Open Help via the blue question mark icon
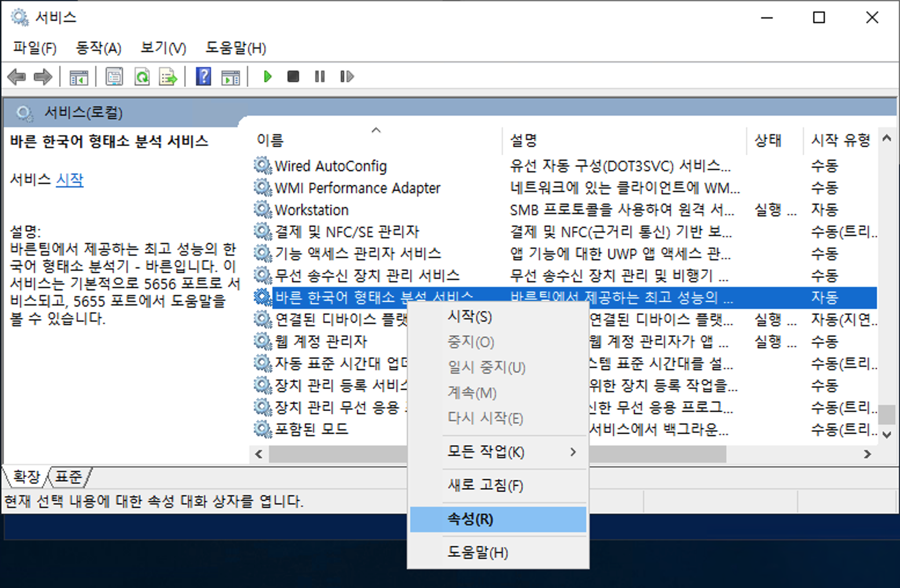The image size is (900, 588). [x=203, y=76]
